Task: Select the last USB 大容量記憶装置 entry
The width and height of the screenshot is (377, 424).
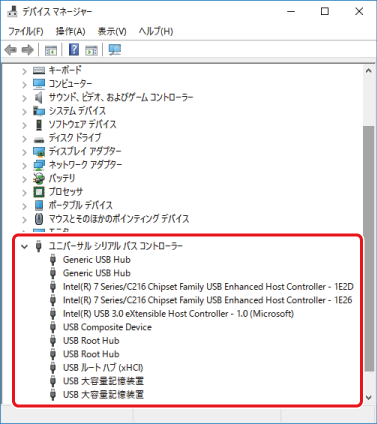Action: (x=103, y=395)
